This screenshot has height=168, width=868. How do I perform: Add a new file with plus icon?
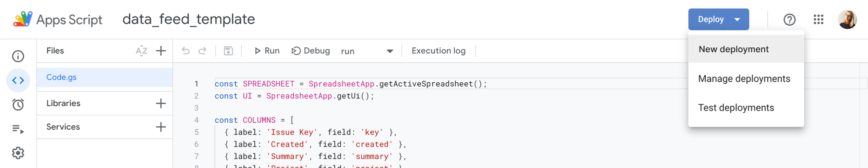(161, 51)
